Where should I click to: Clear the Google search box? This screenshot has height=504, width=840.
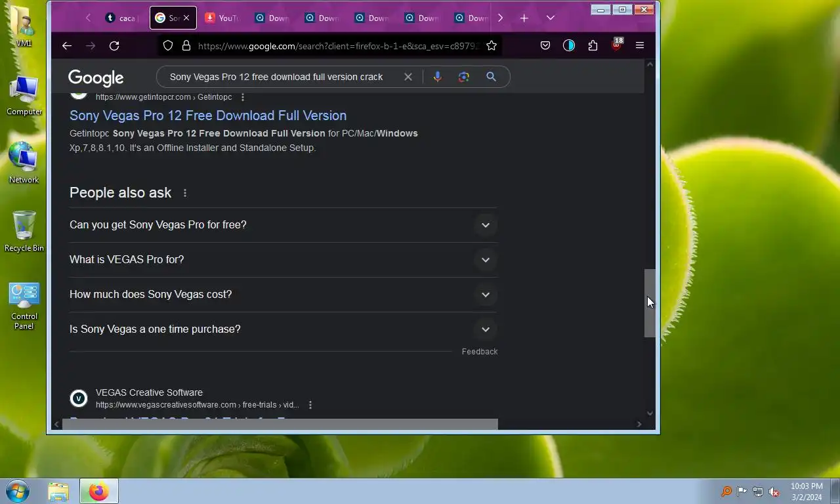point(408,77)
